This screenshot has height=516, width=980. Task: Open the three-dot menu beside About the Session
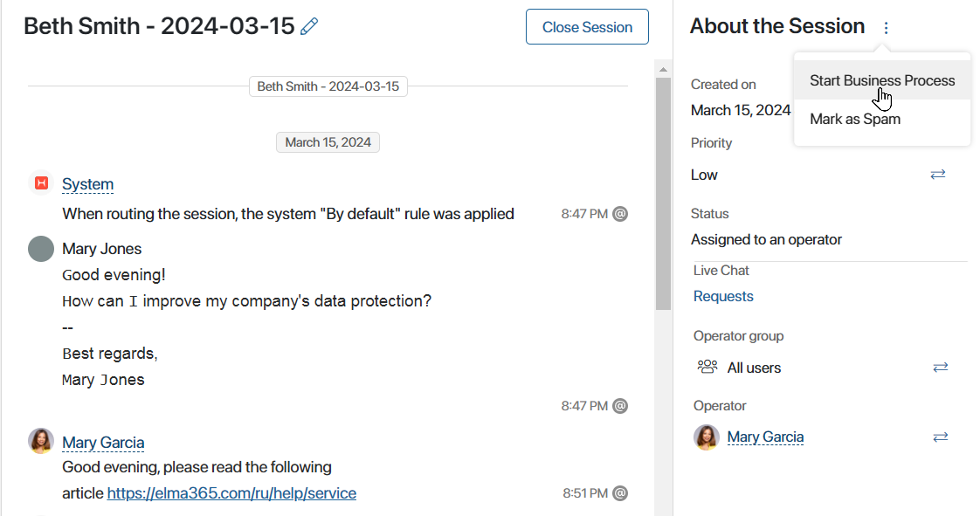[886, 27]
